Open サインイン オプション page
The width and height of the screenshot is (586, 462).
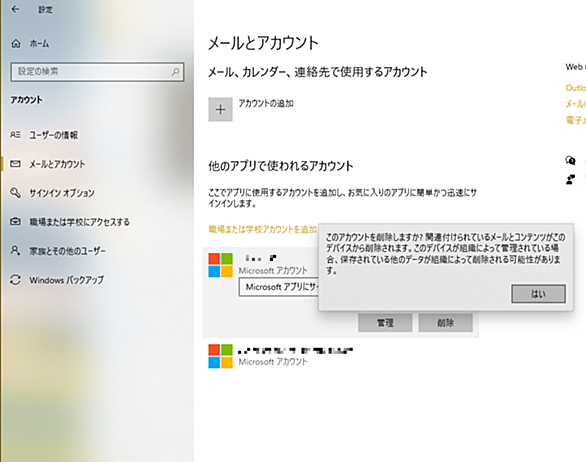click(62, 193)
